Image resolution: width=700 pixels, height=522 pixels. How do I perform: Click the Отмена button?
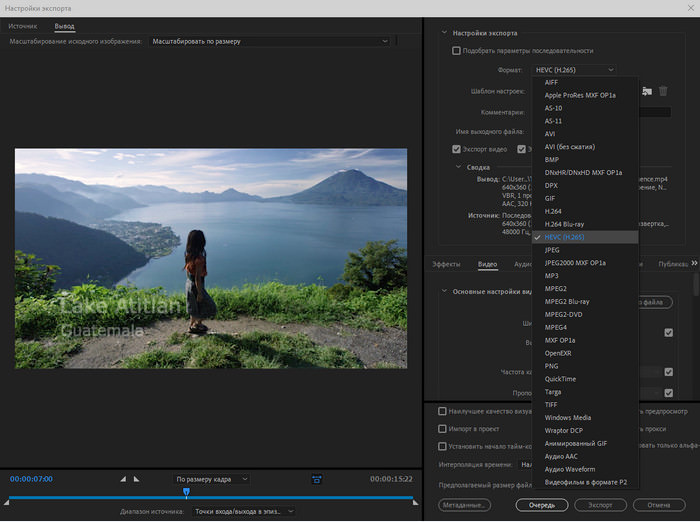click(x=659, y=505)
